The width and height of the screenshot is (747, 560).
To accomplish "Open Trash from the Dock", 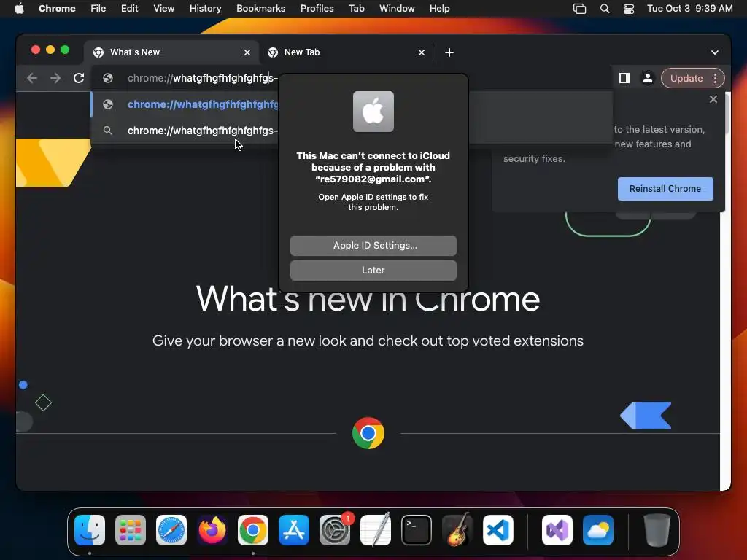I will [x=657, y=530].
